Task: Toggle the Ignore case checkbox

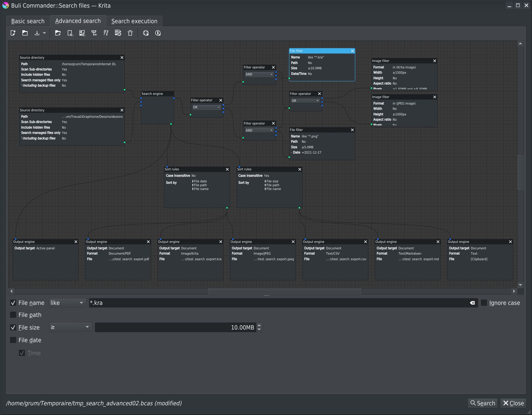Action: [x=484, y=303]
